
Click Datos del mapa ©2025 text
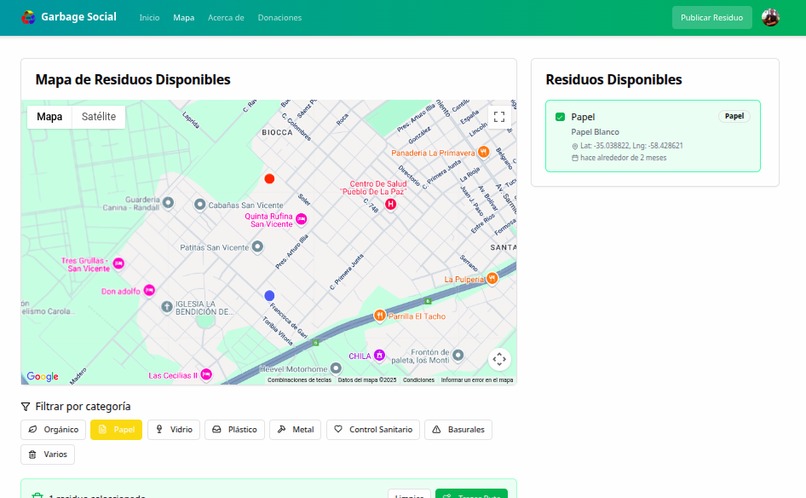pos(367,380)
